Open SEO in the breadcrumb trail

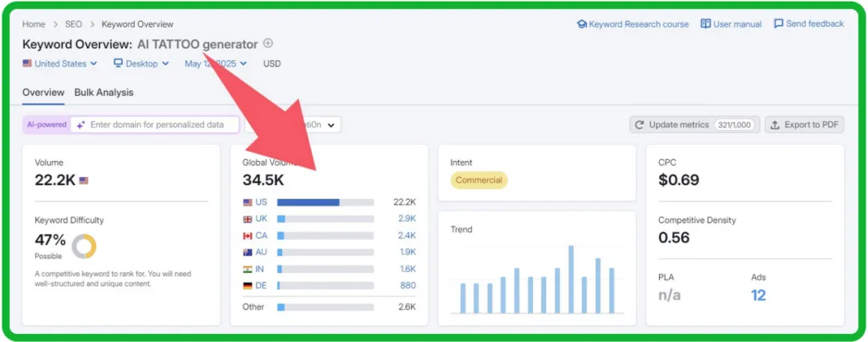[x=74, y=24]
